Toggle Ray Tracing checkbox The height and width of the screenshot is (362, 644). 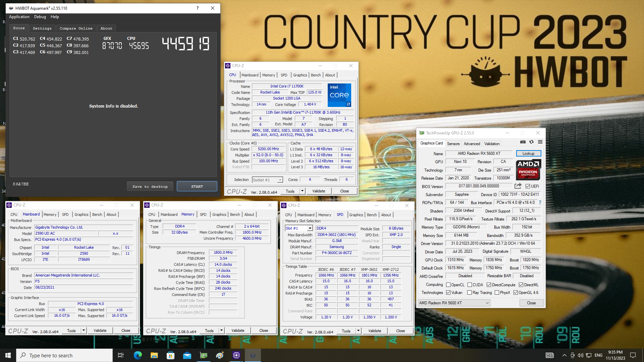click(470, 293)
